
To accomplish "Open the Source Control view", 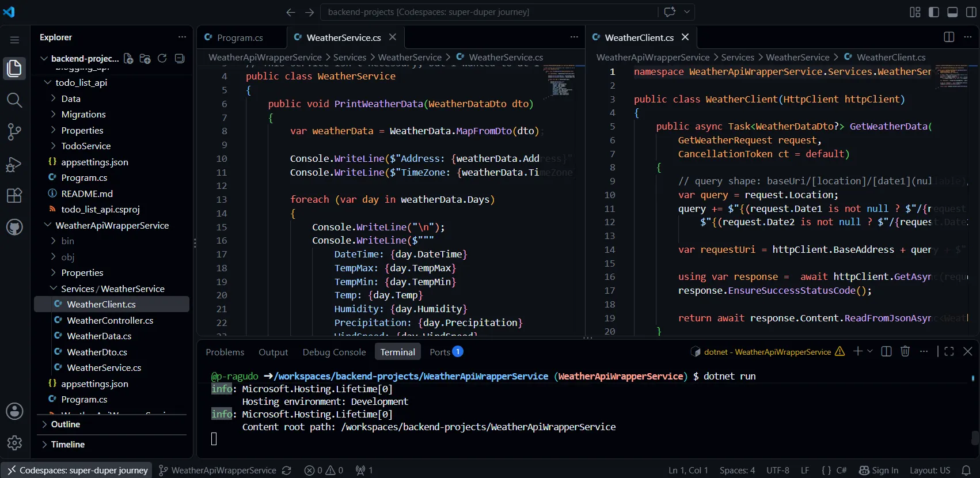I will coord(14,132).
